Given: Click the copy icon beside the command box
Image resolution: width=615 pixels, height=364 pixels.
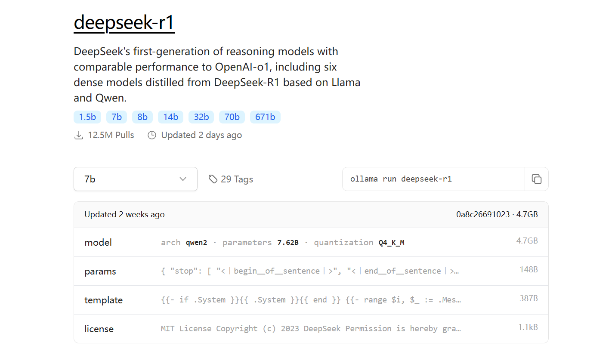Looking at the screenshot, I should click(x=536, y=179).
